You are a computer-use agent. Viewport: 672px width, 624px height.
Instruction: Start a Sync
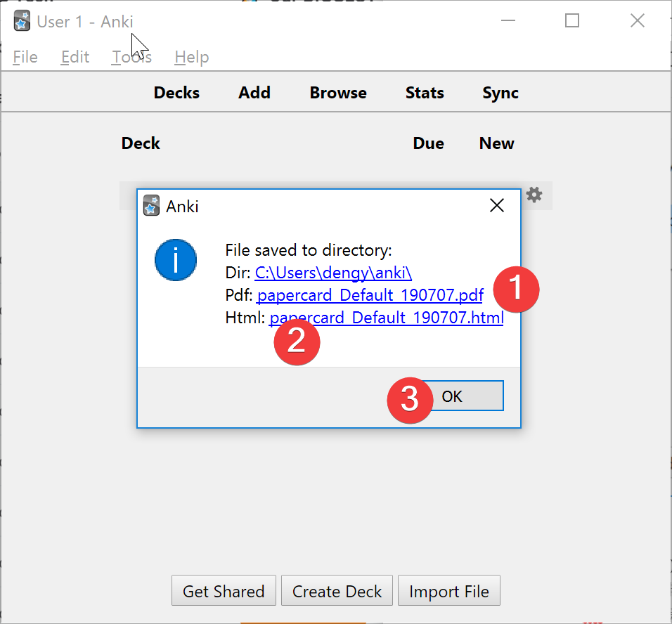pos(500,93)
